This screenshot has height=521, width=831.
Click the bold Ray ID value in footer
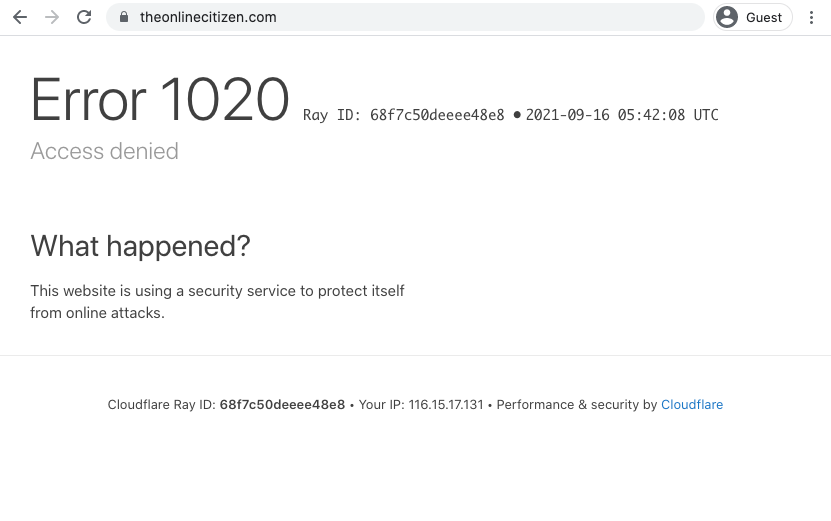tap(282, 405)
